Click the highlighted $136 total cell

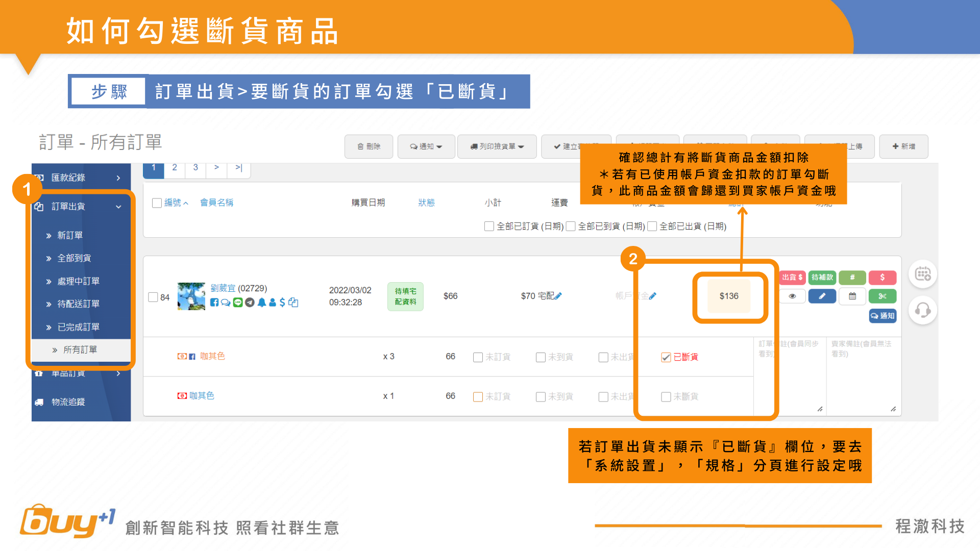pyautogui.click(x=729, y=296)
